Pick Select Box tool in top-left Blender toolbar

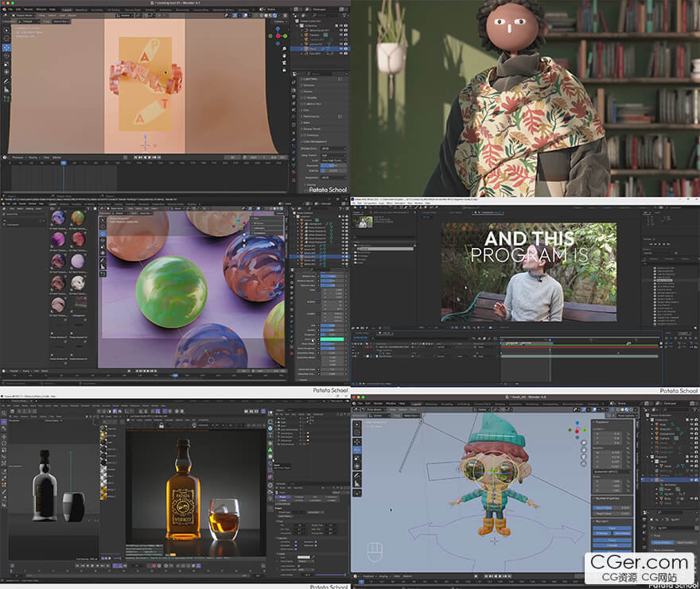(x=6, y=30)
